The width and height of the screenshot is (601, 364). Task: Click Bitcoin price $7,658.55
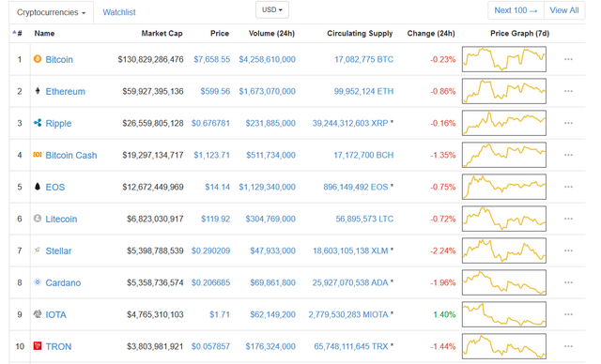pyautogui.click(x=211, y=59)
